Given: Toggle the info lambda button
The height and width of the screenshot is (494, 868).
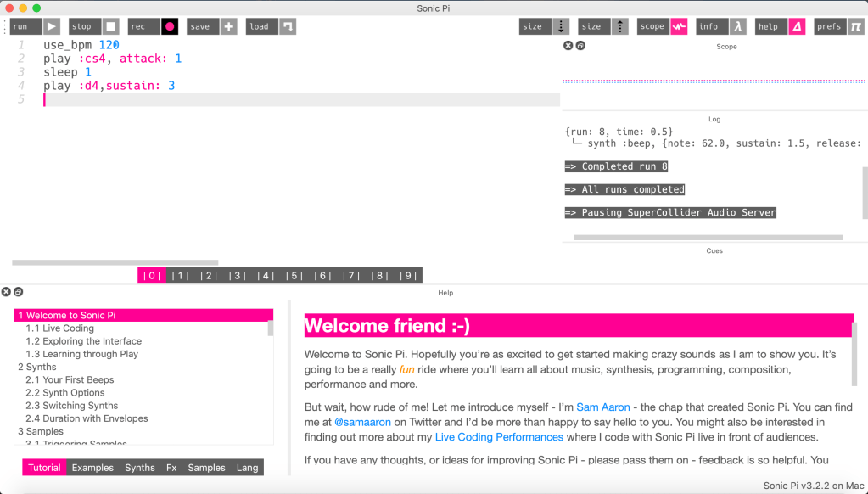Looking at the screenshot, I should pos(738,26).
